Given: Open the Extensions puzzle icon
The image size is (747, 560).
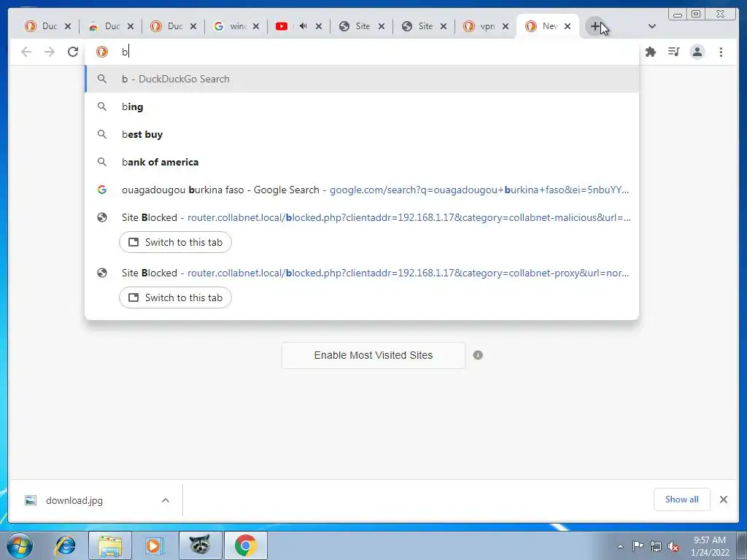Looking at the screenshot, I should click(x=650, y=52).
